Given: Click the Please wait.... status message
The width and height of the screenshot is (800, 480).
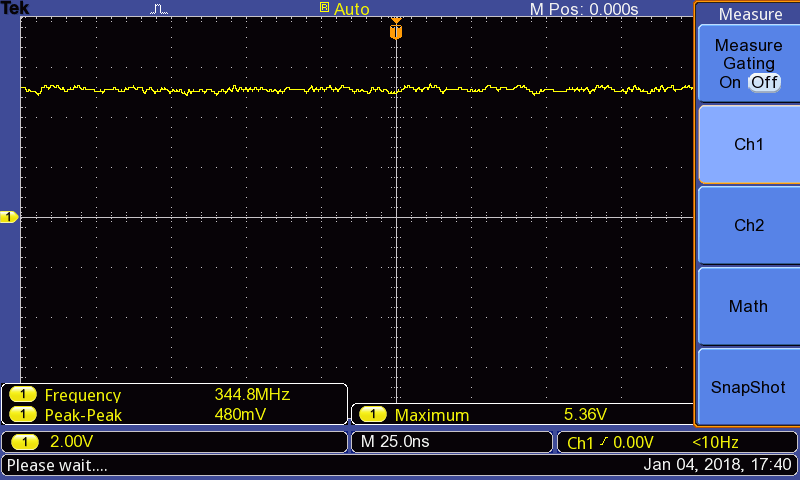Looking at the screenshot, I should coord(57,465).
